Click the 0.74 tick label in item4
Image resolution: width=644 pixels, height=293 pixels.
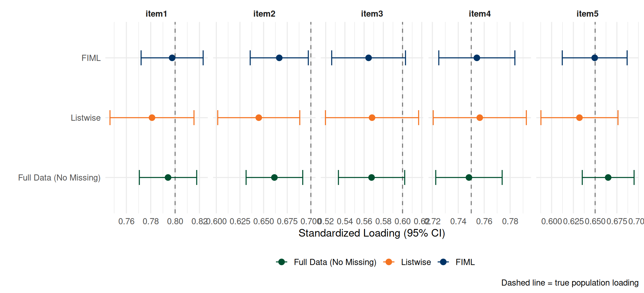coord(458,221)
